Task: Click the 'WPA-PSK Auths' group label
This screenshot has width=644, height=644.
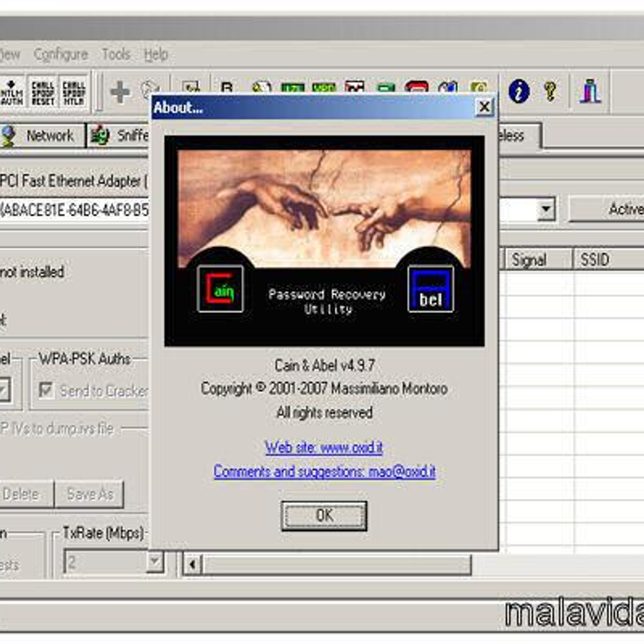Action: [x=85, y=359]
